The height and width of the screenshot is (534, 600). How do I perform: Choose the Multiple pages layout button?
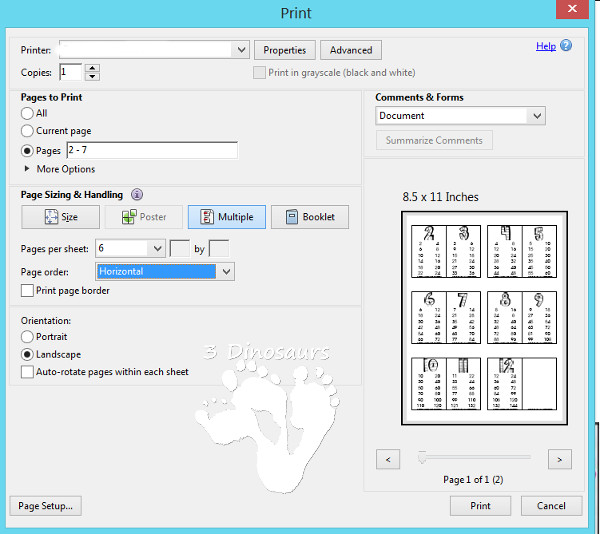click(x=226, y=217)
